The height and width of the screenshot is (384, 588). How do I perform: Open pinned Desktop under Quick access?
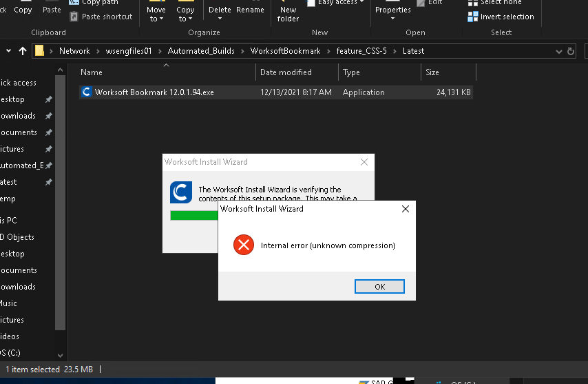(12, 99)
